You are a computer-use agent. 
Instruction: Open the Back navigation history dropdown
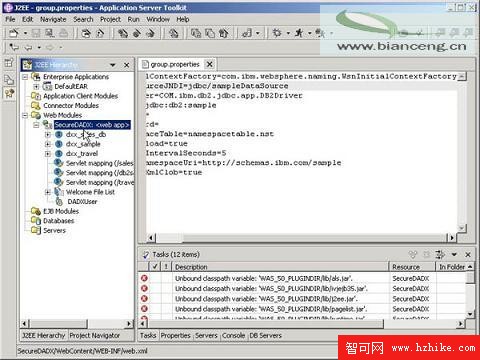coord(39,48)
